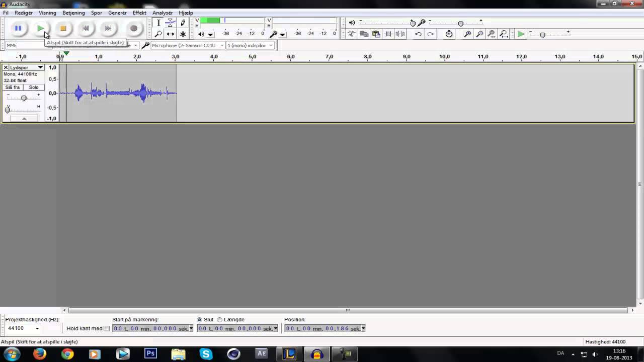644x362 pixels.
Task: Click the Record button
Action: 134,29
